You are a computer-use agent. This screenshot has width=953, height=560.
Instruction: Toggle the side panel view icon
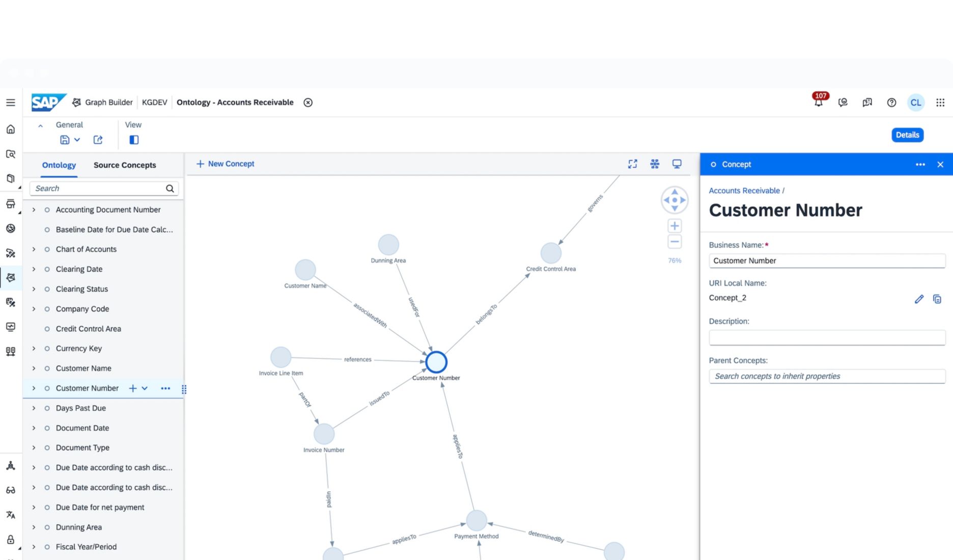134,139
